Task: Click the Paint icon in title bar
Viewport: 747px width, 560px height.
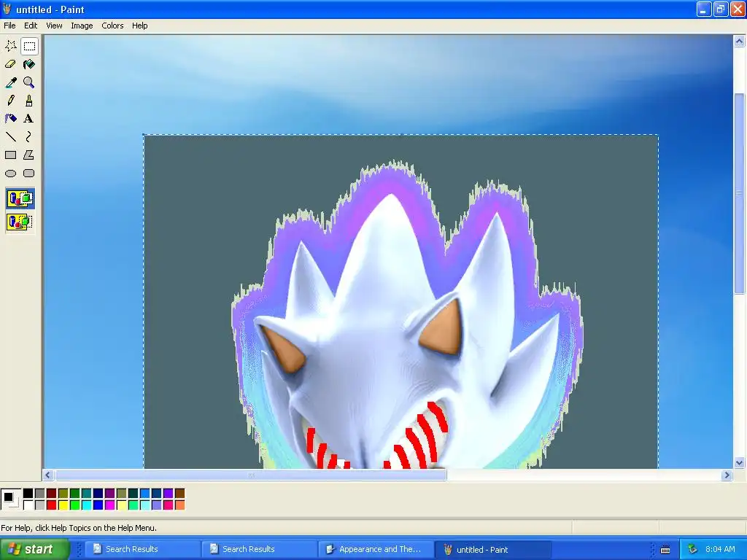Action: tap(7, 9)
